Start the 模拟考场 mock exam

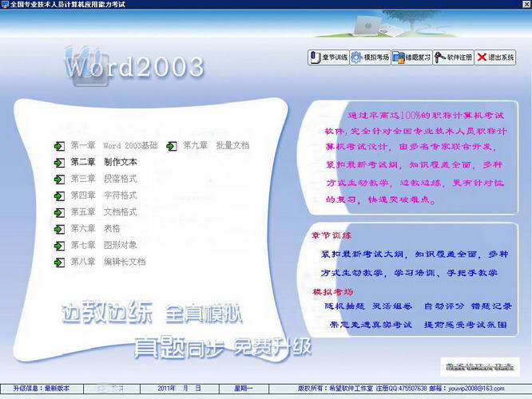(370, 57)
